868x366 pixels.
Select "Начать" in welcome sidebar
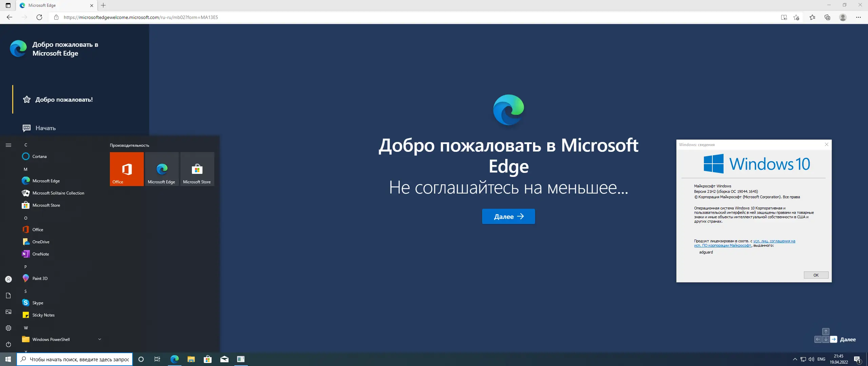pos(45,128)
